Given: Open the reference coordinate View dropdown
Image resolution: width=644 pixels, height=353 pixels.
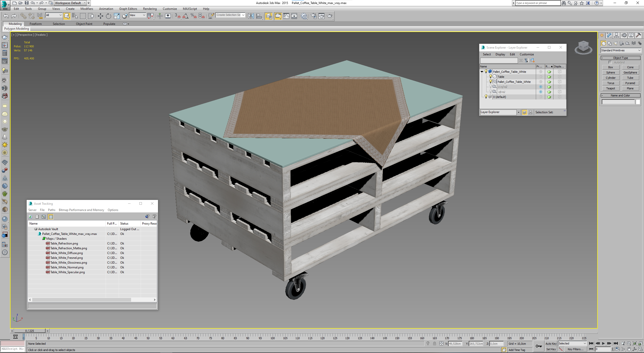Looking at the screenshot, I should [x=137, y=15].
